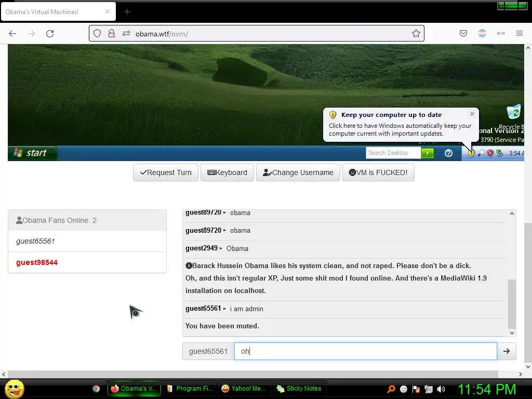
Task: Dismiss the Keep your computer up to date balloon
Action: tap(472, 114)
